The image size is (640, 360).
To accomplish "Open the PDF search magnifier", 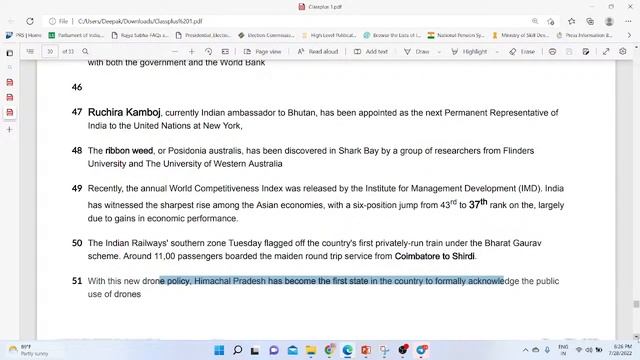I will [x=85, y=51].
